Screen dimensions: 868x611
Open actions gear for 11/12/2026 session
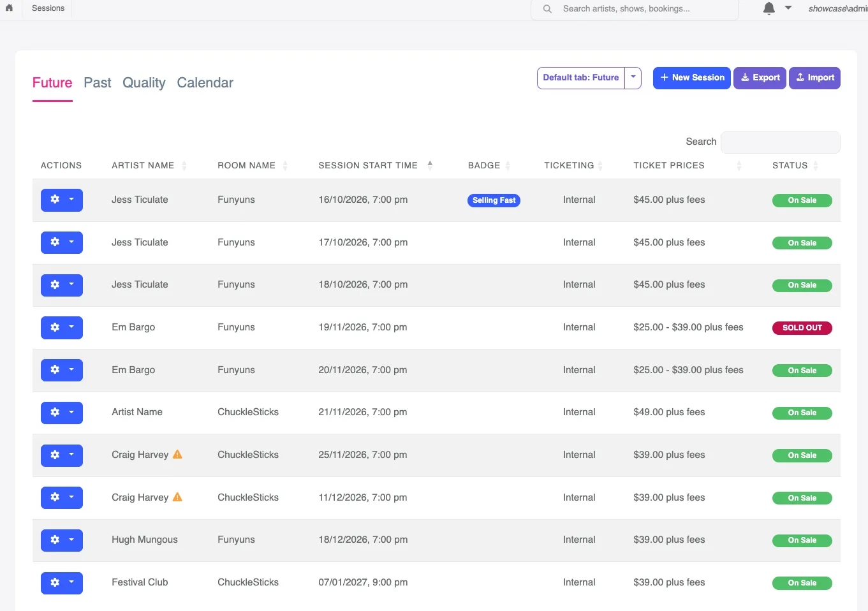pos(62,497)
